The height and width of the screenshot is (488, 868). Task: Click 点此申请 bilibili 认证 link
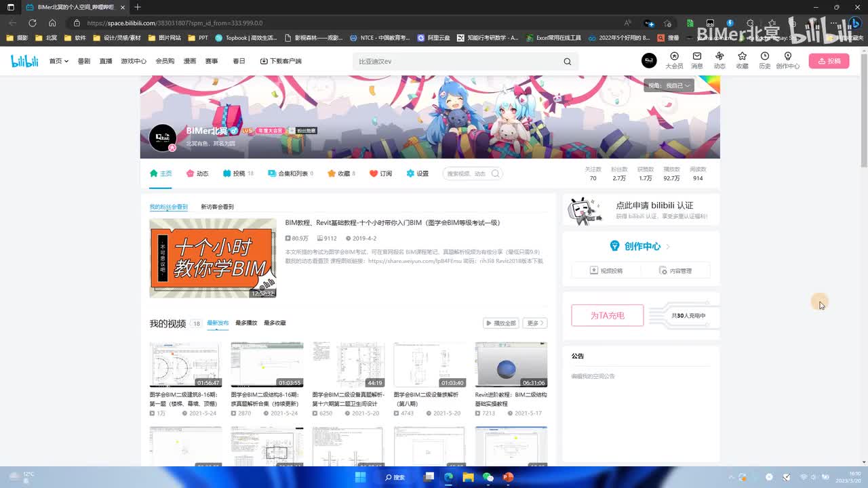[x=654, y=205]
